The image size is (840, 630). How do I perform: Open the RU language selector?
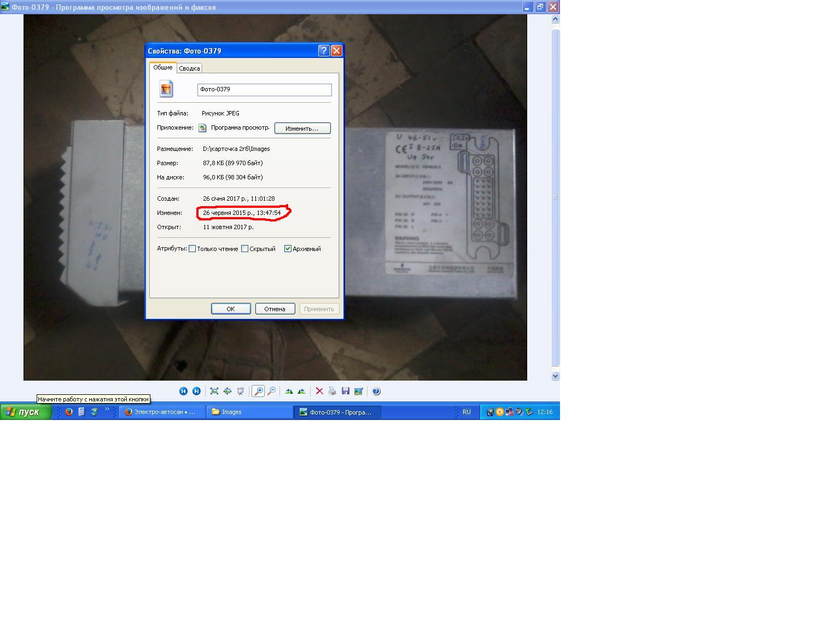(x=466, y=412)
